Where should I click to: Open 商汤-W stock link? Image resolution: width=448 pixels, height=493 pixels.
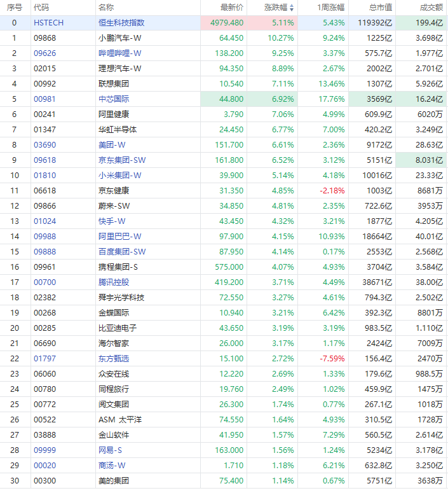pos(112,466)
